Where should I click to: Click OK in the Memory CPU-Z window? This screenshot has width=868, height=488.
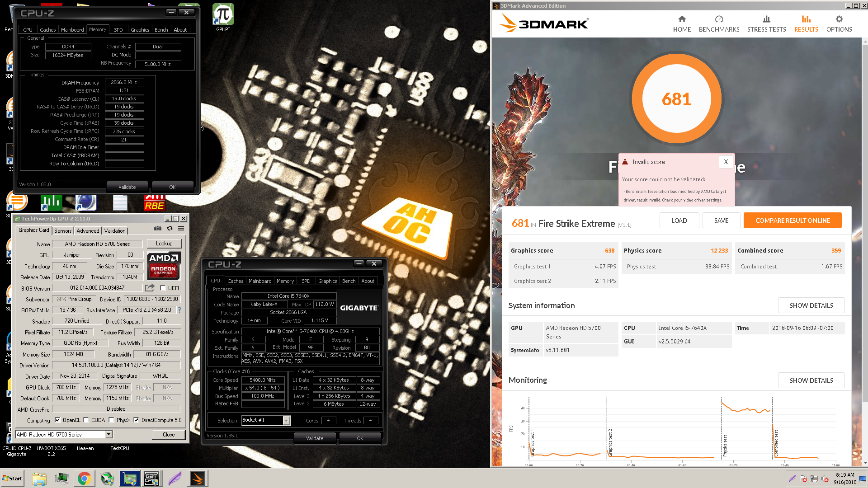[172, 187]
